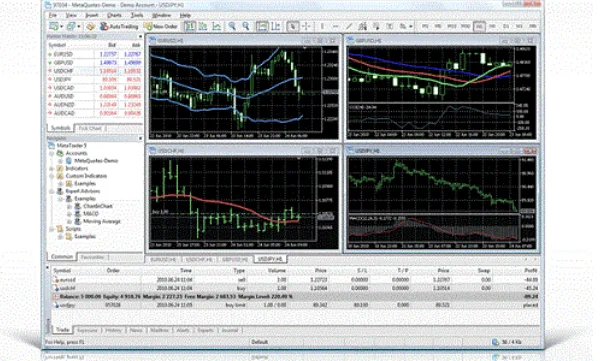This screenshot has width=600, height=361.
Task: Select AUDNZD row in Market Watch
Action: click(x=94, y=105)
